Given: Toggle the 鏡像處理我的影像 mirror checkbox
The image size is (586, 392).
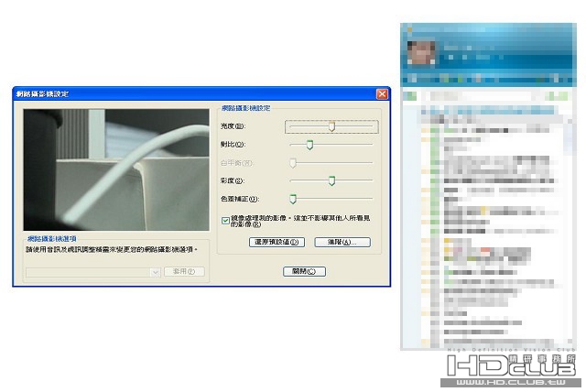Looking at the screenshot, I should click(225, 221).
